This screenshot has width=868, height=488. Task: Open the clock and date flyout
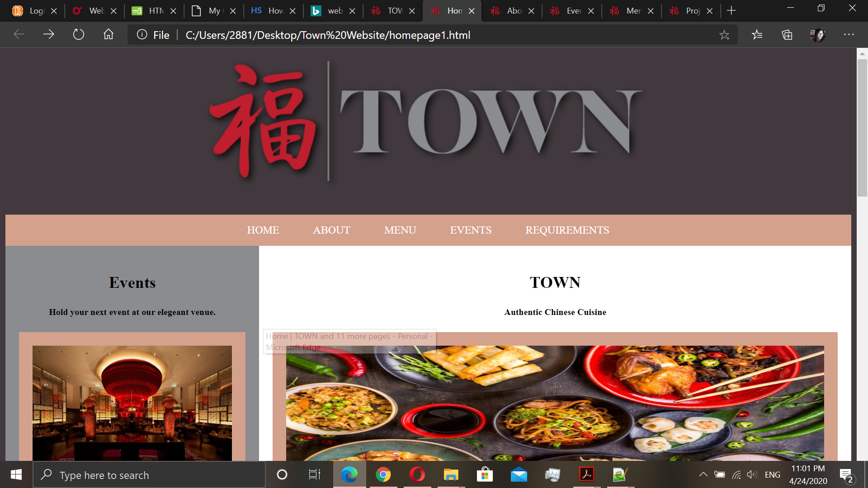[x=808, y=474]
